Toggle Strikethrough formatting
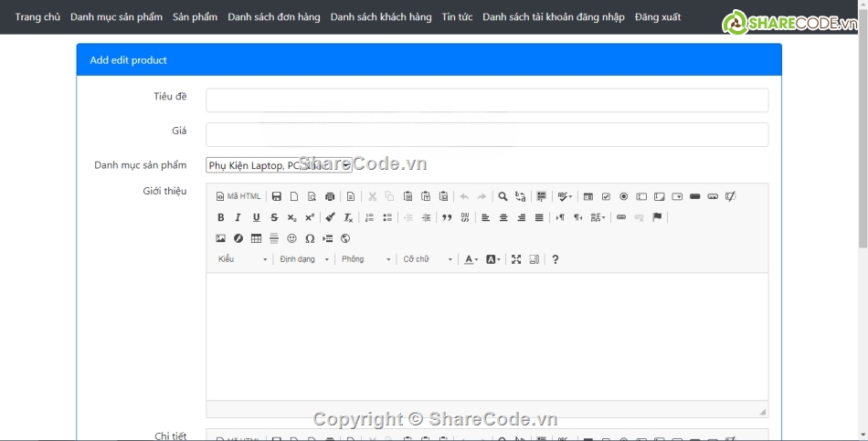Viewport: 868px width, 441px height. point(274,217)
